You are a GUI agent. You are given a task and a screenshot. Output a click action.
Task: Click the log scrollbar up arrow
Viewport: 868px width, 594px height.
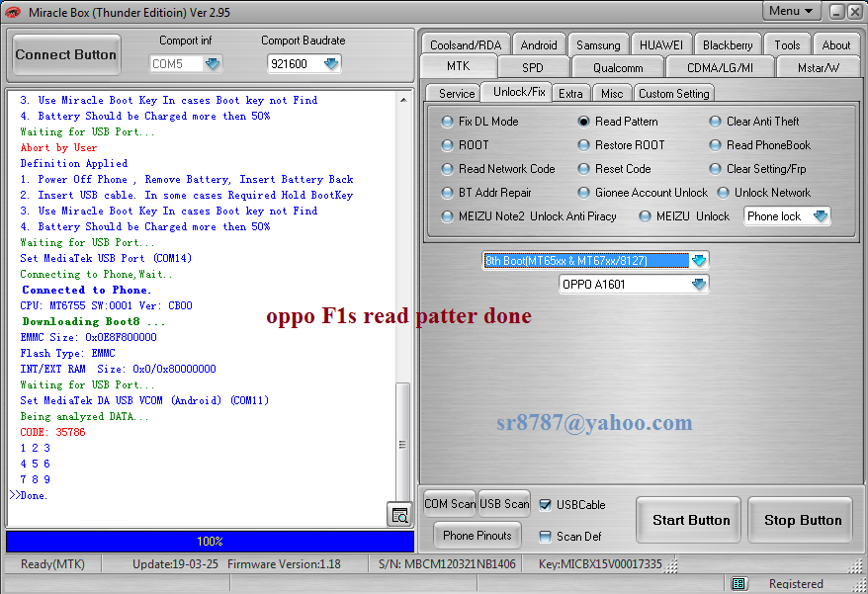click(x=403, y=100)
